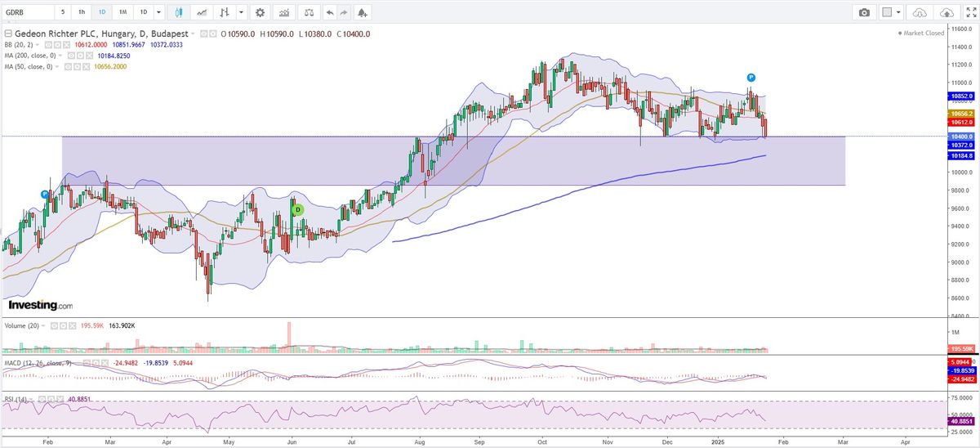The height and width of the screenshot is (448, 980).
Task: Select candlestick chart style
Action: coord(179,12)
